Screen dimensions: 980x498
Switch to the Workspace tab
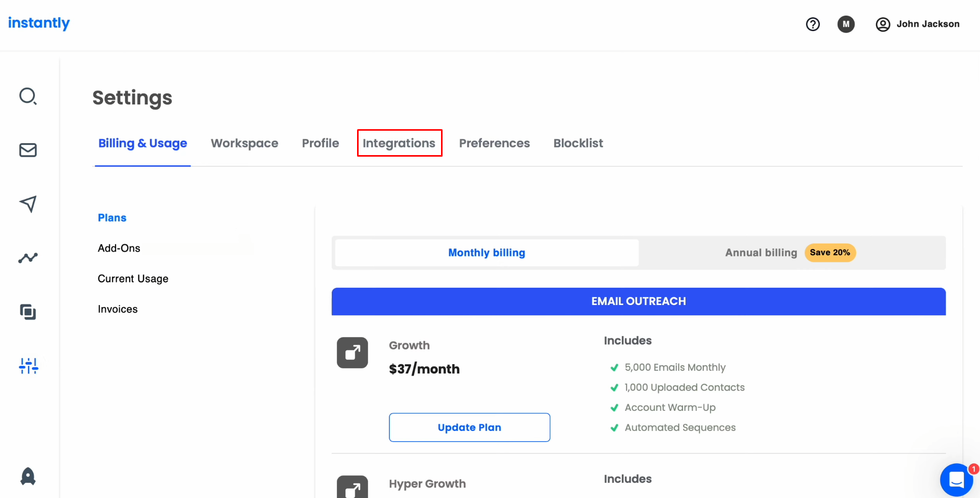point(245,143)
